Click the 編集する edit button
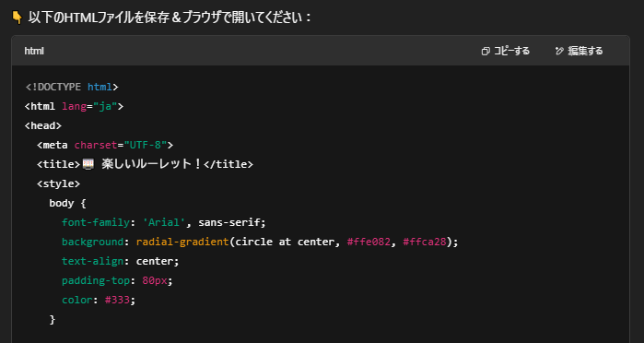The image size is (644, 343). (579, 51)
